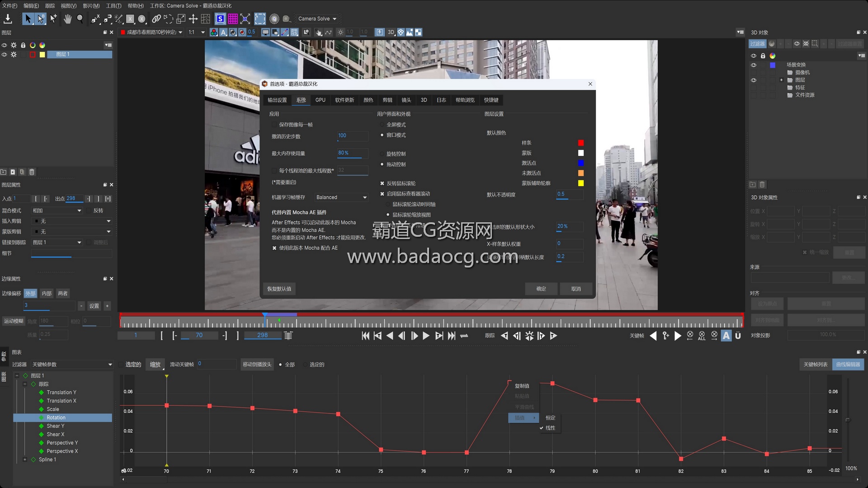The height and width of the screenshot is (488, 868).
Task: Toggle 使用此版本 Mocha 配合 AE checkbox
Action: [274, 248]
